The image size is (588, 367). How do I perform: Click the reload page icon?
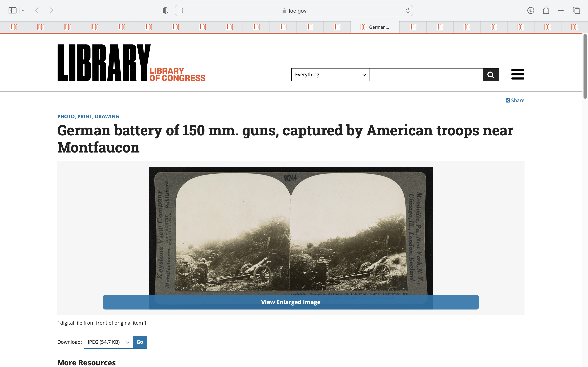tap(408, 10)
